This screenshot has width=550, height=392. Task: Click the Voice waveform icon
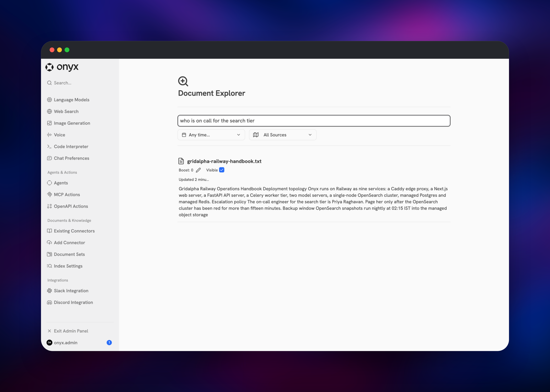[49, 135]
